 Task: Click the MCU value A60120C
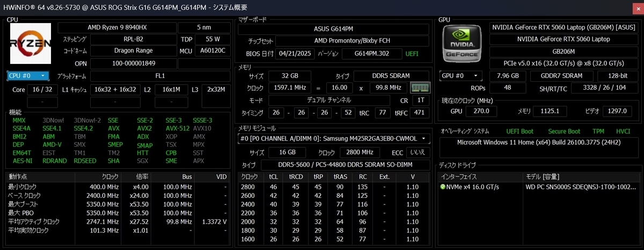coord(213,51)
